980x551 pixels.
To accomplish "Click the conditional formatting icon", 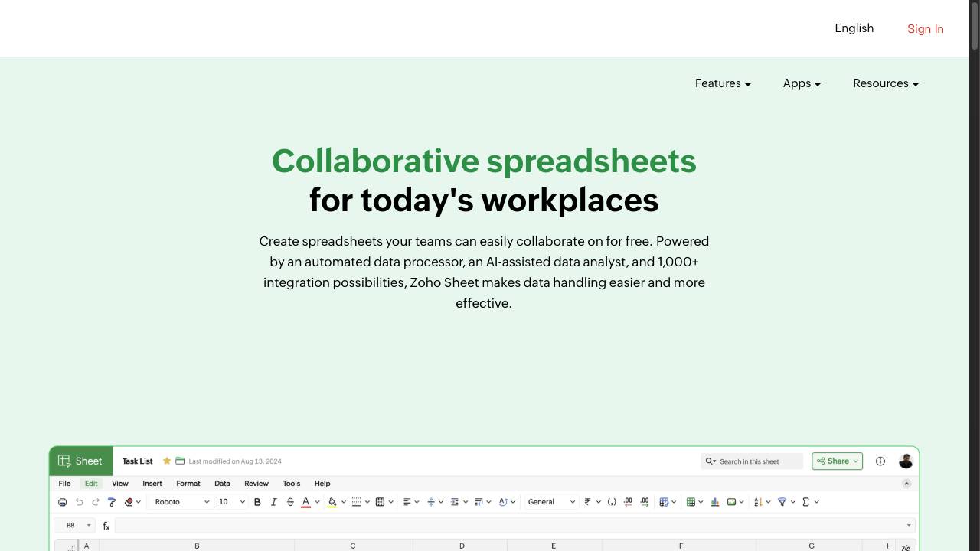I will click(664, 502).
